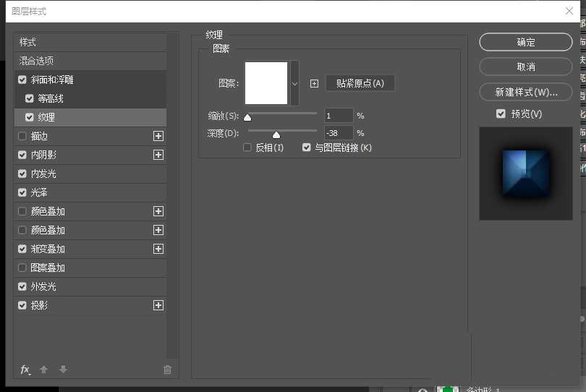Uncheck 与图层链接 option

click(307, 148)
